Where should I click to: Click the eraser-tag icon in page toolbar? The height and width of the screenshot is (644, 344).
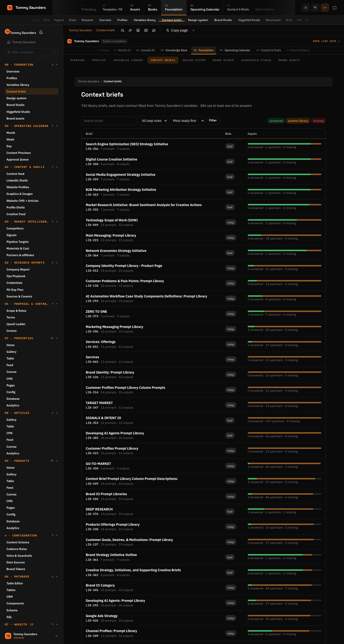[130, 30]
